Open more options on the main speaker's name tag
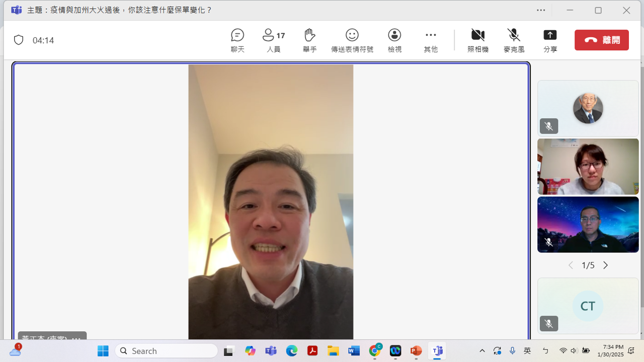Screen dimensions: 644x362 76,338
